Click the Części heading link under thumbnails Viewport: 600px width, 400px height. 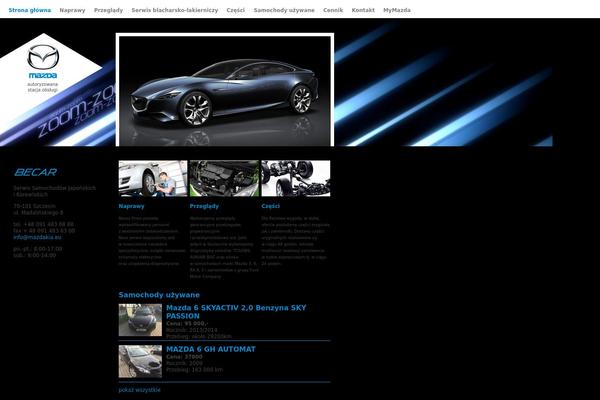tap(271, 206)
